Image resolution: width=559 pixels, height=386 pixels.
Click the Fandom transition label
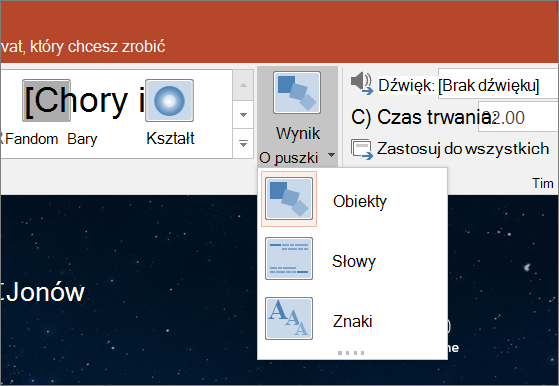tap(31, 139)
